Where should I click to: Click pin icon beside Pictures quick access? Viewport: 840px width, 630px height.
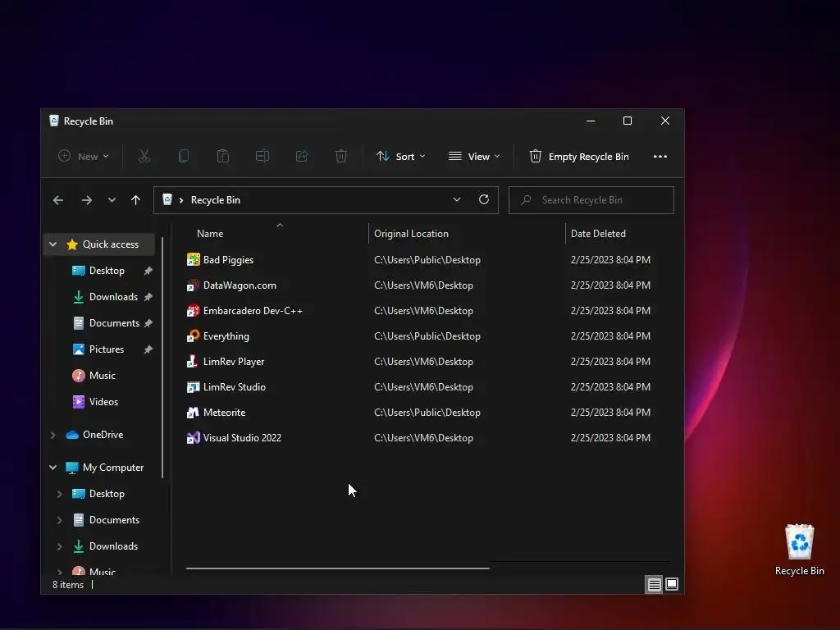tap(148, 349)
